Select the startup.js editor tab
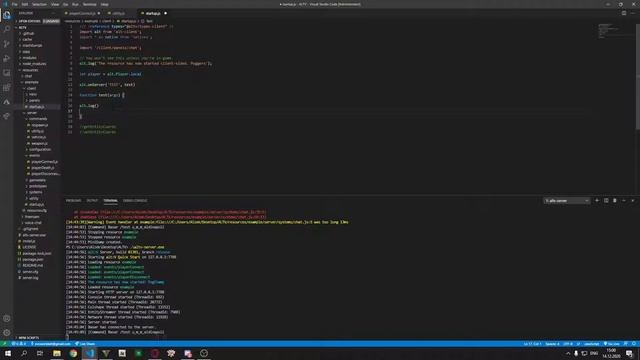 (x=153, y=13)
